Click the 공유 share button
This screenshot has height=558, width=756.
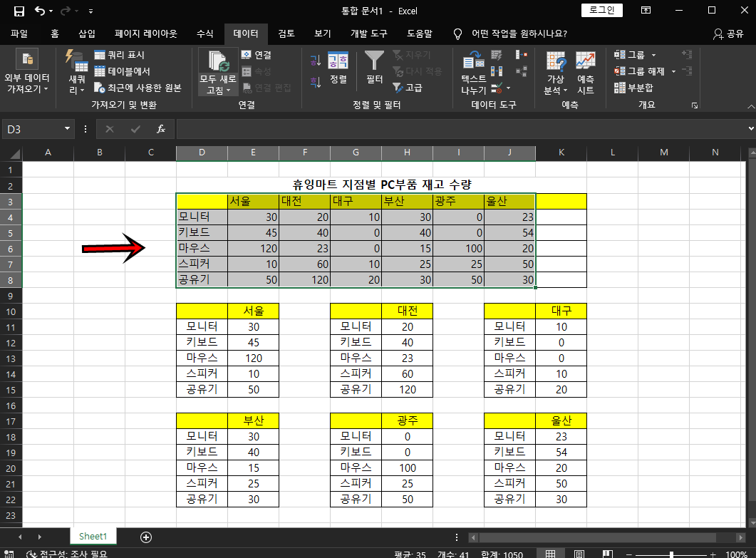point(728,33)
